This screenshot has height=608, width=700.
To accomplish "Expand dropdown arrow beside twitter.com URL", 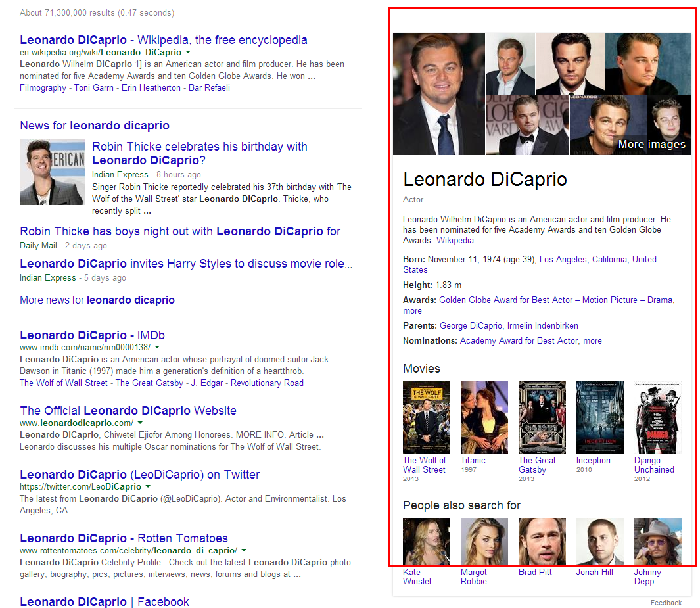I will point(148,486).
